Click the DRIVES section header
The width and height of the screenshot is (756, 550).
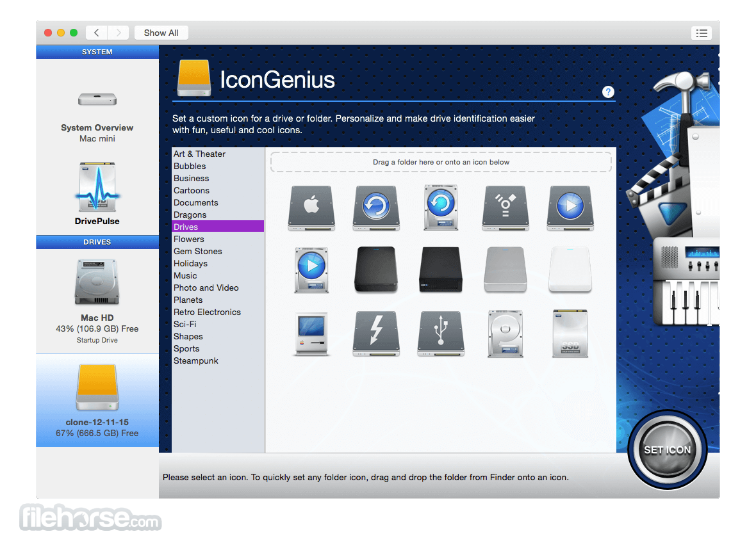click(x=97, y=242)
